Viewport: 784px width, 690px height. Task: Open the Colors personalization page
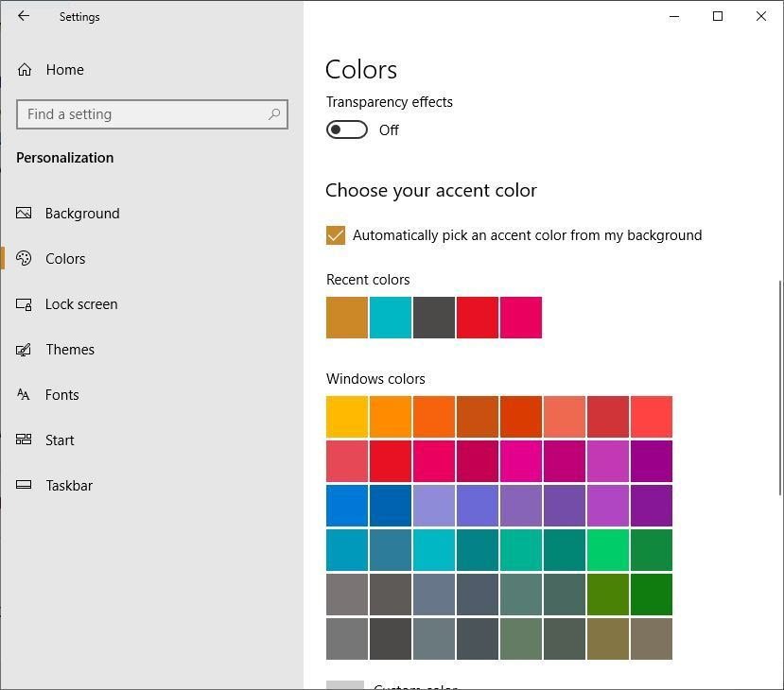click(65, 259)
